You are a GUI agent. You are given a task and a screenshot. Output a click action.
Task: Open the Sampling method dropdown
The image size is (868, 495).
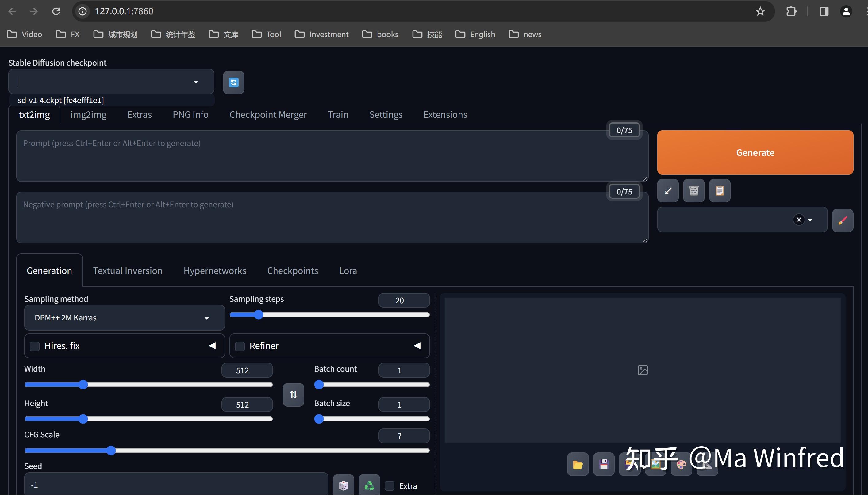click(x=124, y=318)
